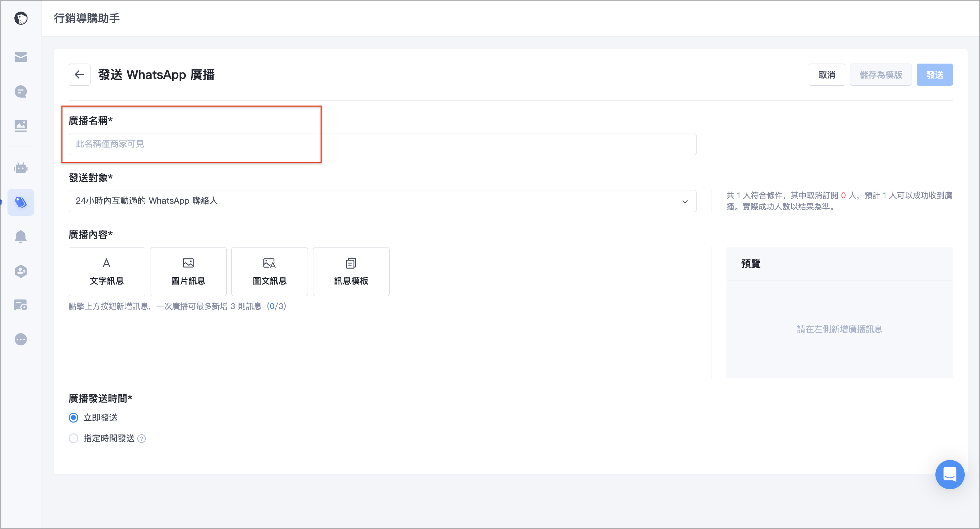
Task: Click the 儲存為模版 button
Action: 881,74
